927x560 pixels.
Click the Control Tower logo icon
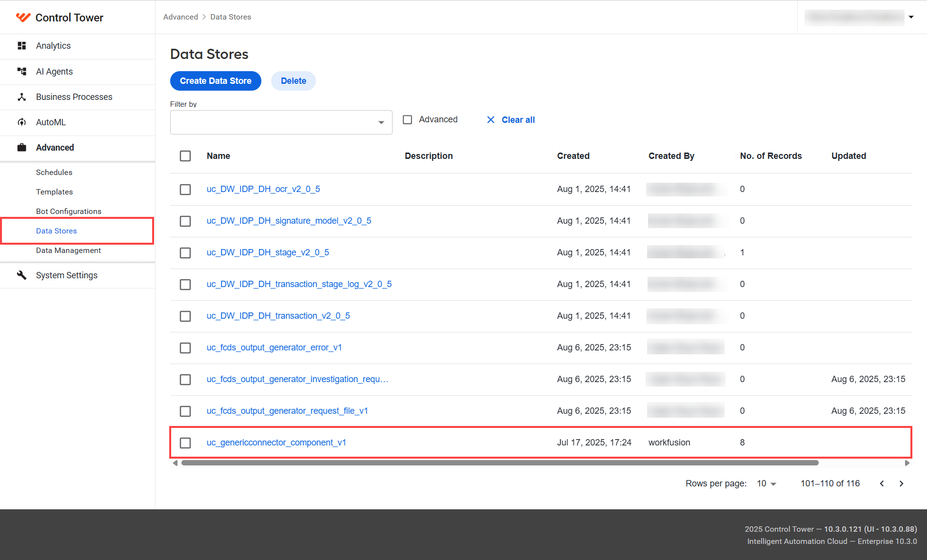point(23,18)
